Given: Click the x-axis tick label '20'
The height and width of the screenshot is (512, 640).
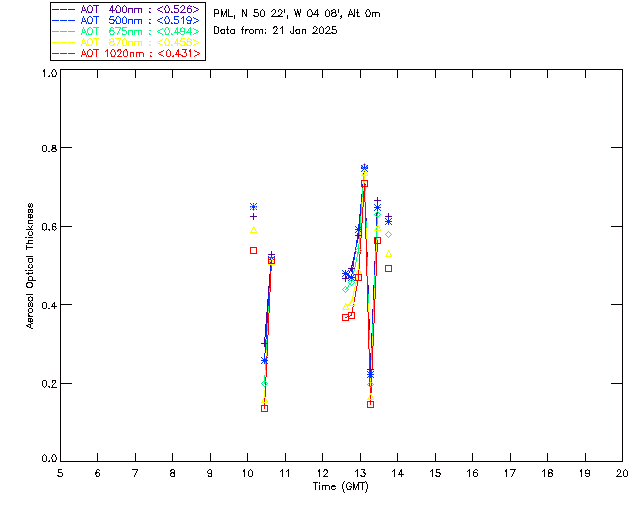Looking at the screenshot, I should pyautogui.click(x=622, y=473).
